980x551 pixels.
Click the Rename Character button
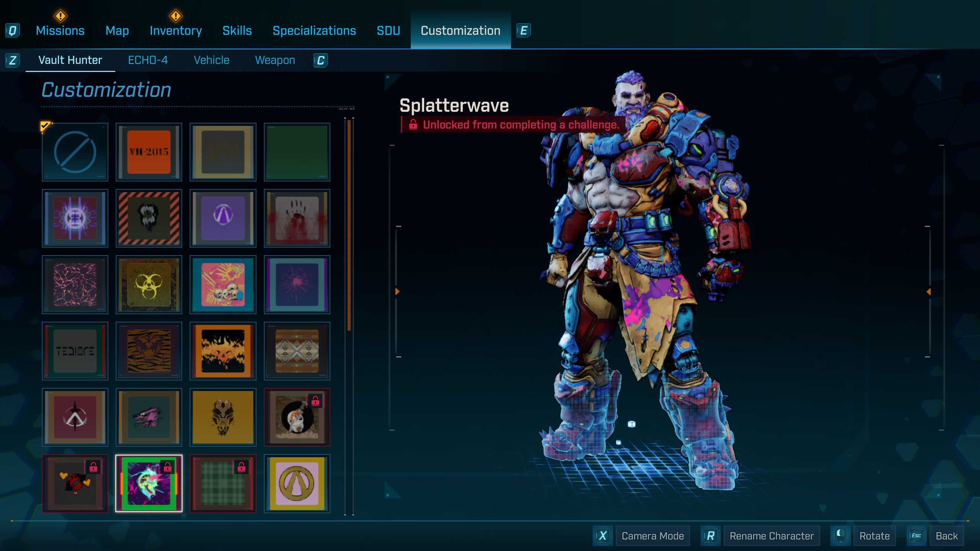772,536
